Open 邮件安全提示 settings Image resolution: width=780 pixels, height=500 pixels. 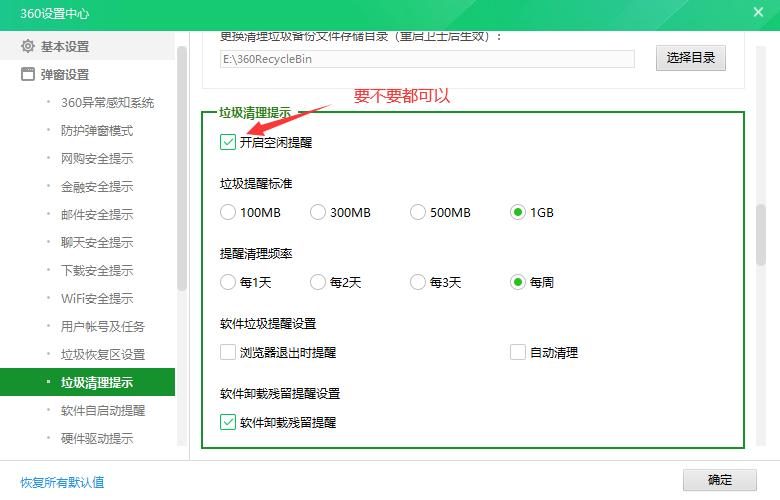(97, 214)
